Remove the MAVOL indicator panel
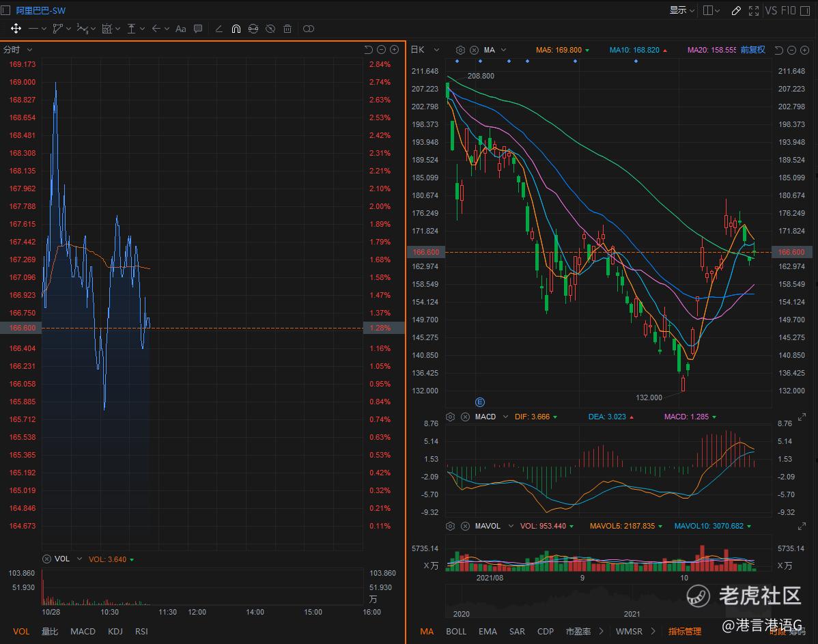Image resolution: width=818 pixels, height=644 pixels. coord(465,526)
